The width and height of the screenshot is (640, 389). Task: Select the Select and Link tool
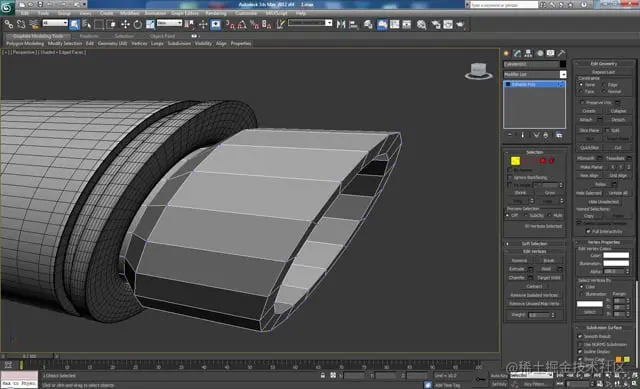(9, 24)
